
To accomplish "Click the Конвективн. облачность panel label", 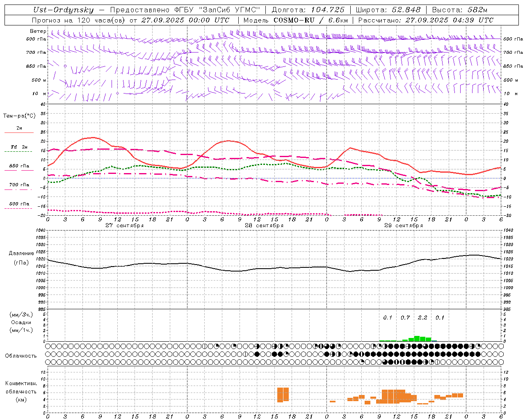I will [x=21, y=391].
